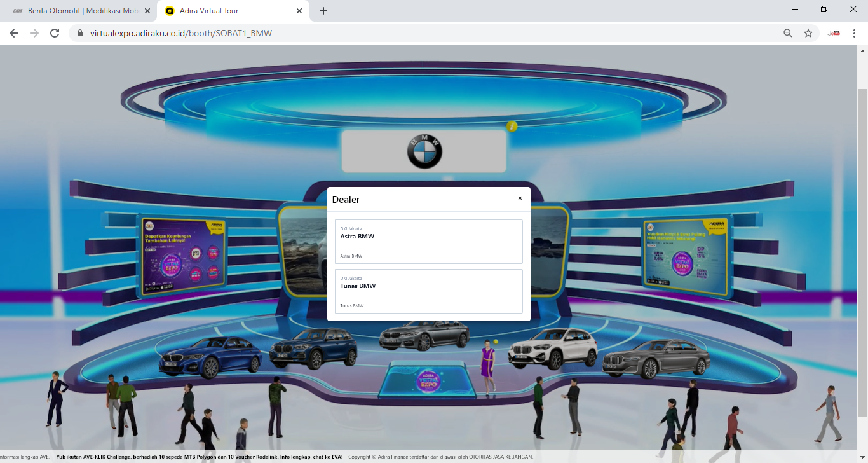Image resolution: width=868 pixels, height=463 pixels.
Task: Click the woman in the purple dress
Action: tap(487, 365)
